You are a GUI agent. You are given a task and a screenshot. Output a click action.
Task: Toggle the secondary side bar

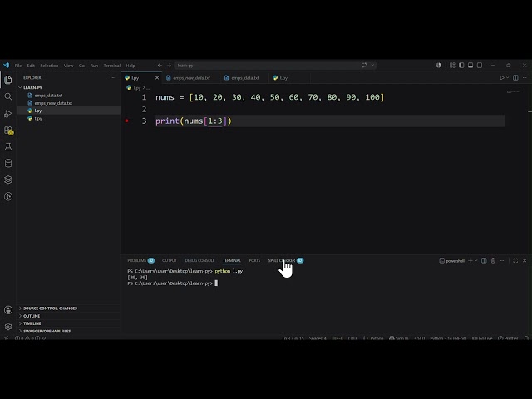coord(480,65)
